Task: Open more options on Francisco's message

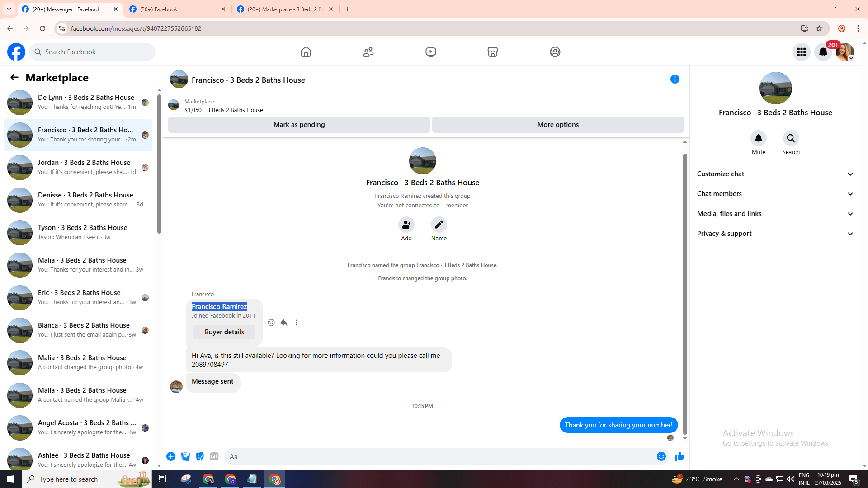Action: [297, 323]
